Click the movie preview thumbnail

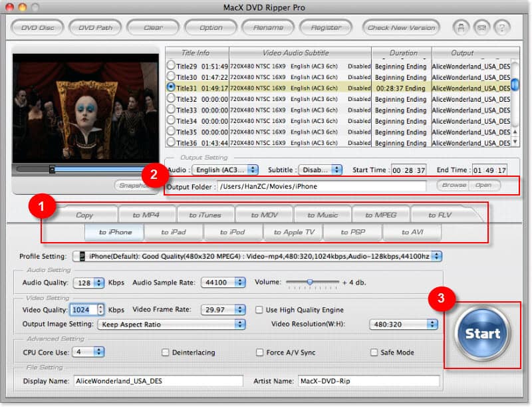tap(86, 108)
